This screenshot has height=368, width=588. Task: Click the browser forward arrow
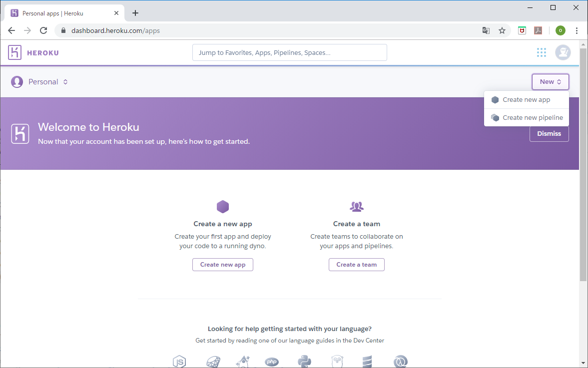click(x=27, y=31)
